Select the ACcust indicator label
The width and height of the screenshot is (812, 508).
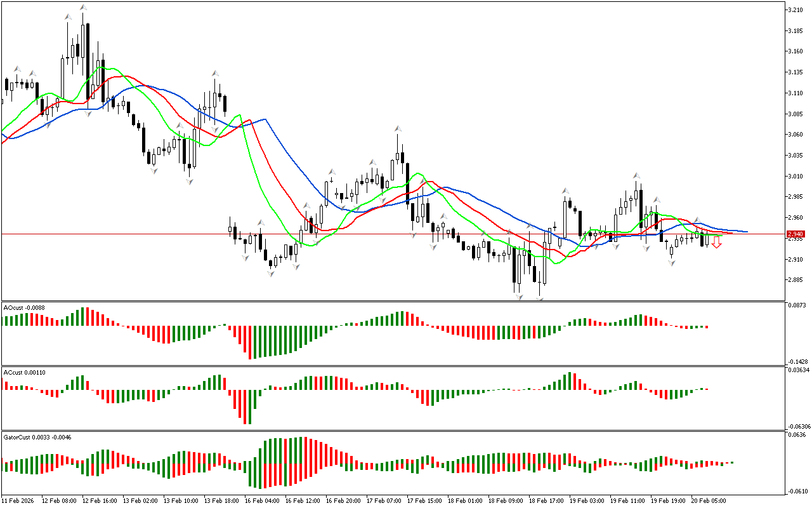tap(24, 372)
